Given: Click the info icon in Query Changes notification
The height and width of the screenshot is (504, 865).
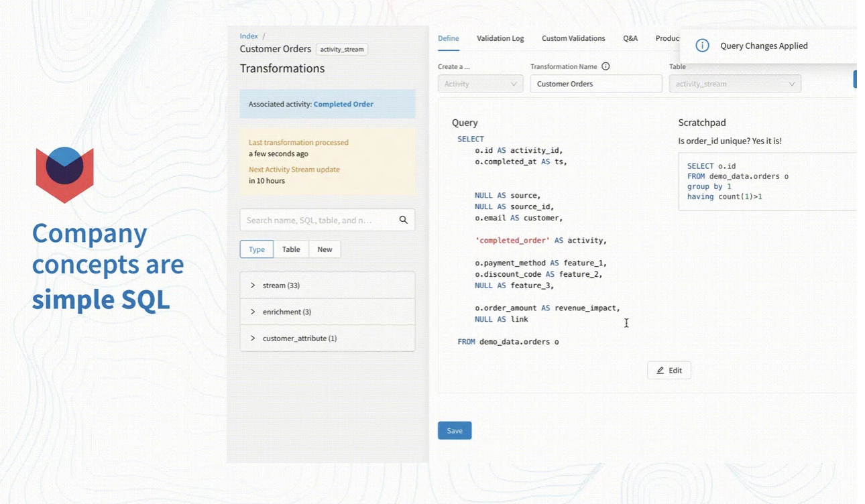Looking at the screenshot, I should click(x=702, y=46).
